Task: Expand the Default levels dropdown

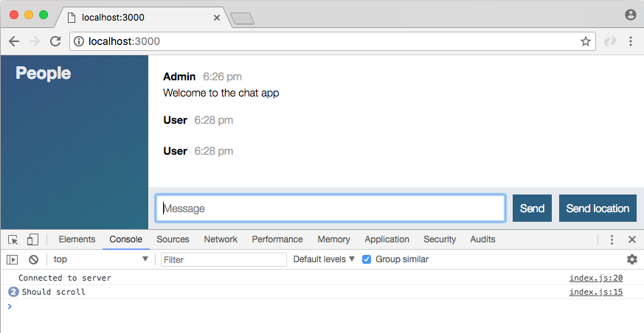Action: click(324, 259)
